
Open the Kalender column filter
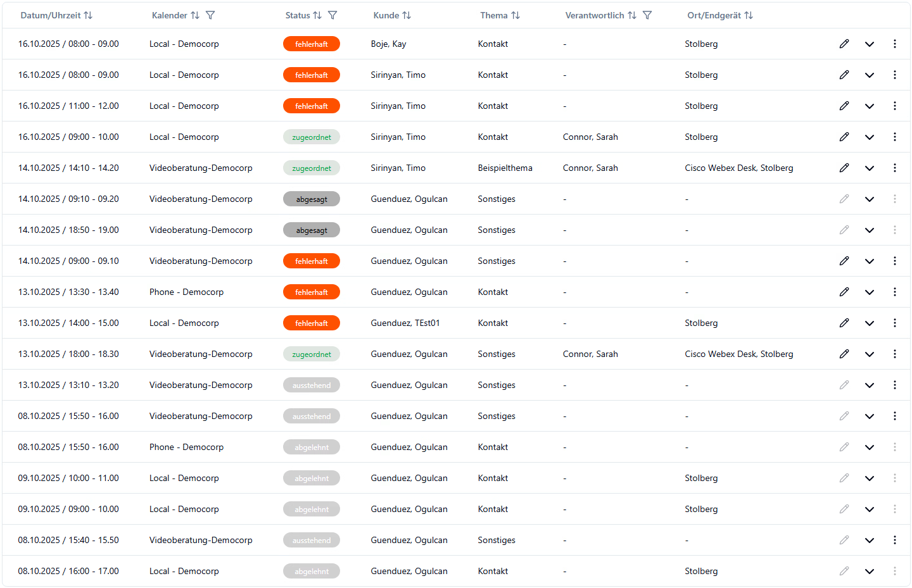(210, 15)
